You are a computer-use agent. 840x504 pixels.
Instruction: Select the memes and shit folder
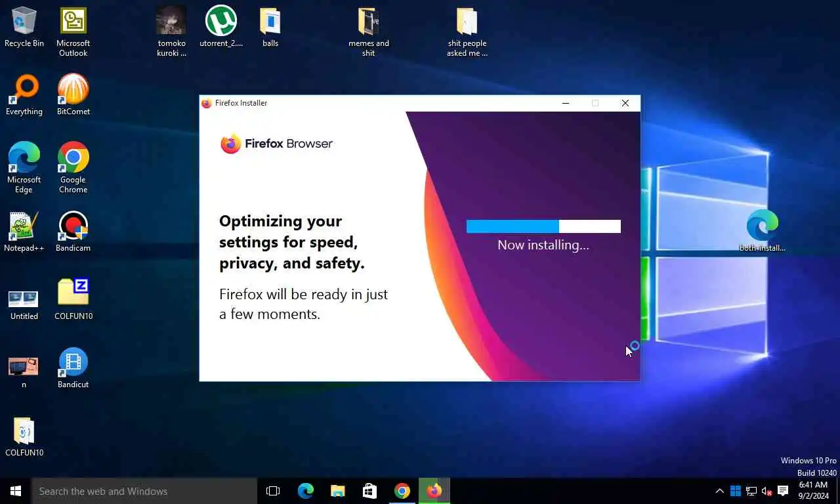[x=368, y=32]
